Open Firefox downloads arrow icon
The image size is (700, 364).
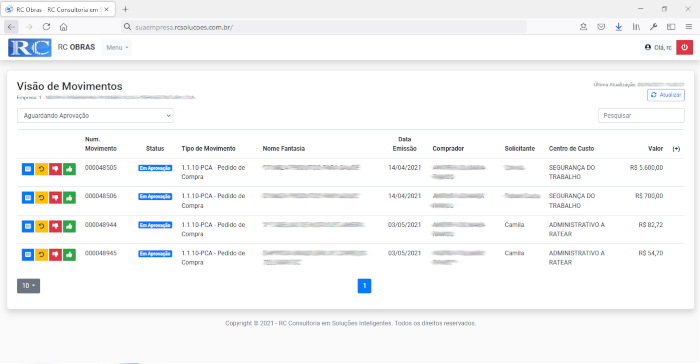618,27
